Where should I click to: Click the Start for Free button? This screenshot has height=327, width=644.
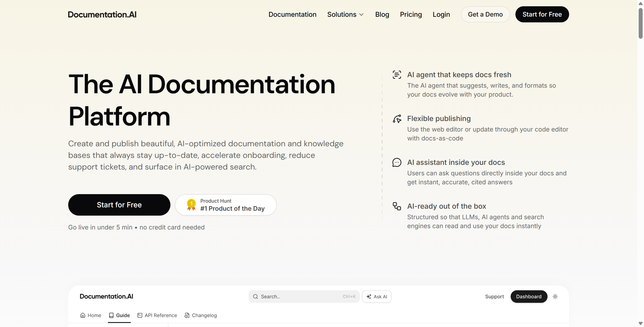point(119,205)
